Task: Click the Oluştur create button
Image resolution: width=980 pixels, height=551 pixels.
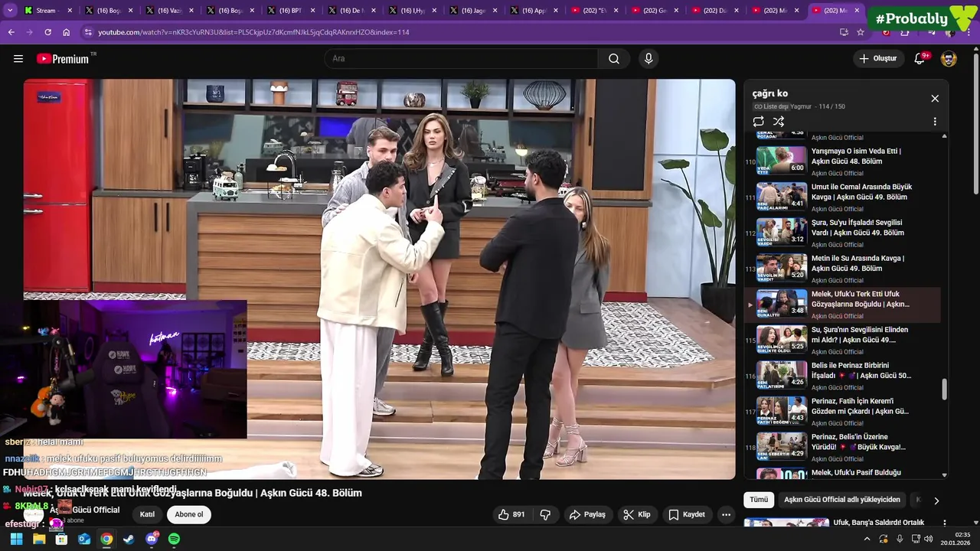Action: pyautogui.click(x=877, y=59)
